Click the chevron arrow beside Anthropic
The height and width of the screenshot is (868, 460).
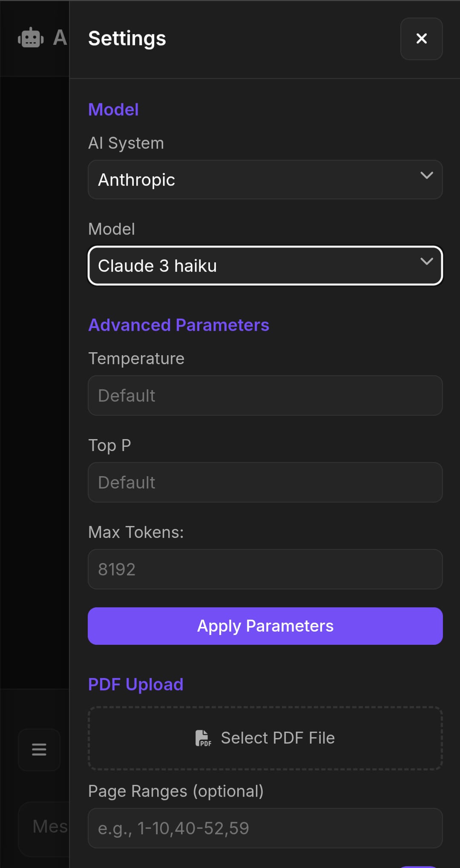426,175
